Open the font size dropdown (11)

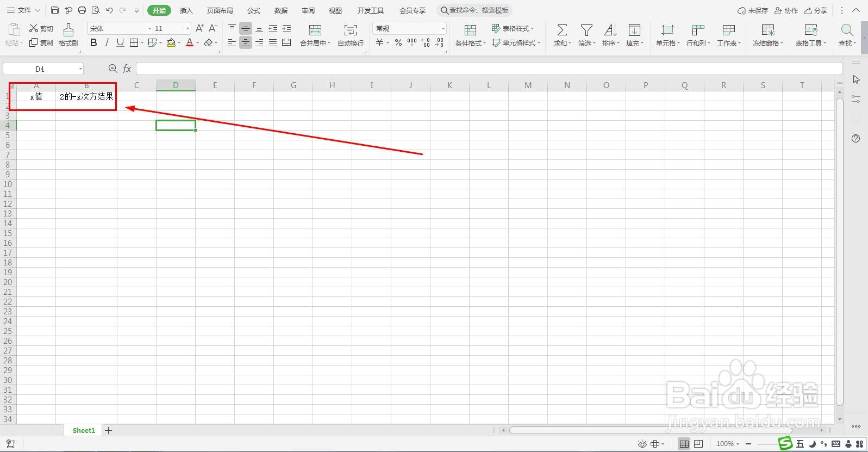(188, 28)
